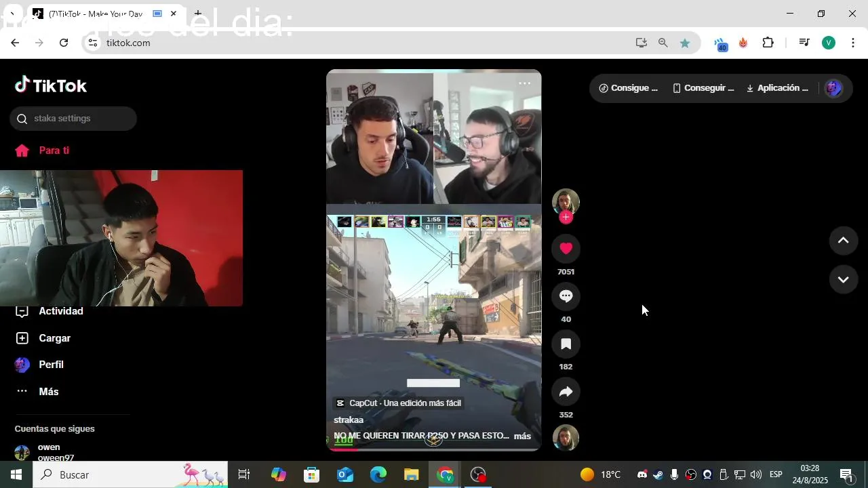Viewport: 868px width, 488px height.
Task: Share the video using the arrow icon
Action: point(566,392)
